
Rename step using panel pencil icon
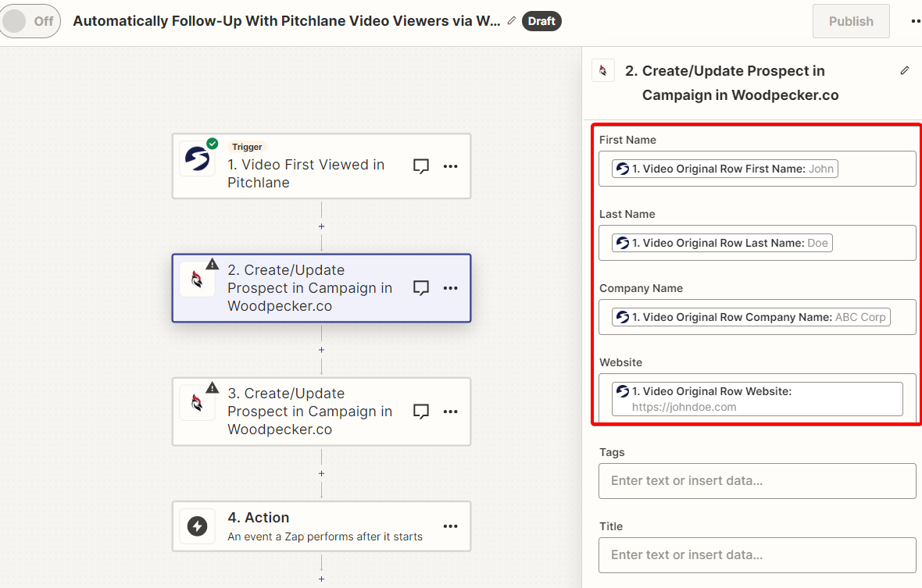[x=904, y=70]
